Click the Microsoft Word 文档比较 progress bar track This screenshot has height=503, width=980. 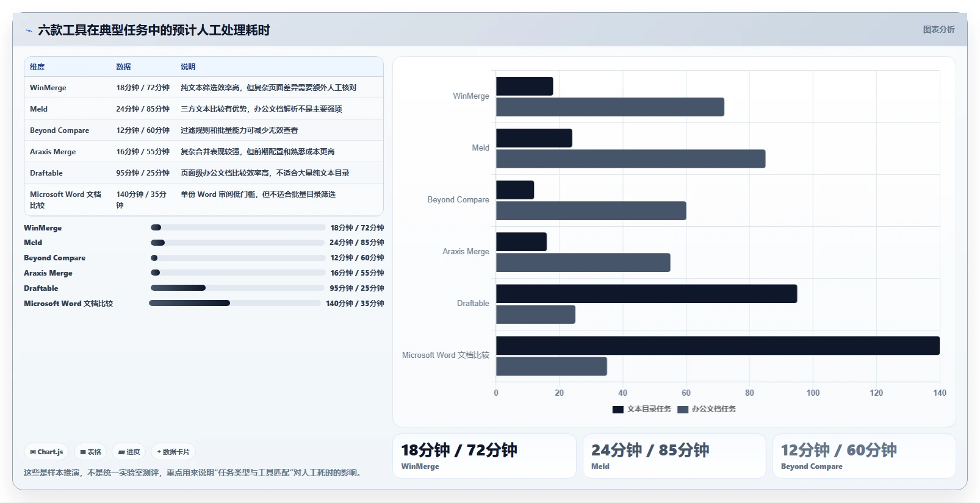click(x=235, y=303)
